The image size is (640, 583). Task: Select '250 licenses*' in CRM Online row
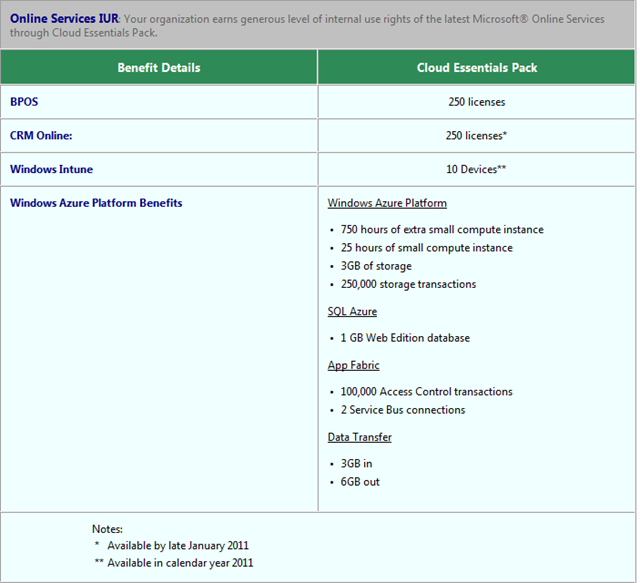point(476,136)
